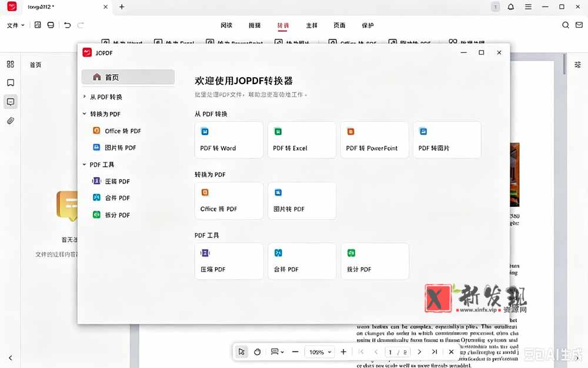Open the attachments paperclip icon

point(11,121)
